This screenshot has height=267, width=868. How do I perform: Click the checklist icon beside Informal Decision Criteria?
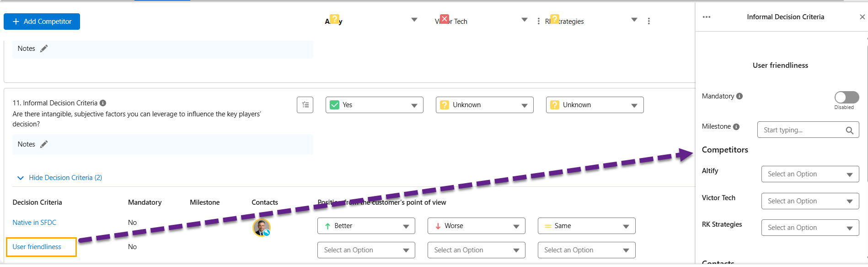tap(305, 105)
